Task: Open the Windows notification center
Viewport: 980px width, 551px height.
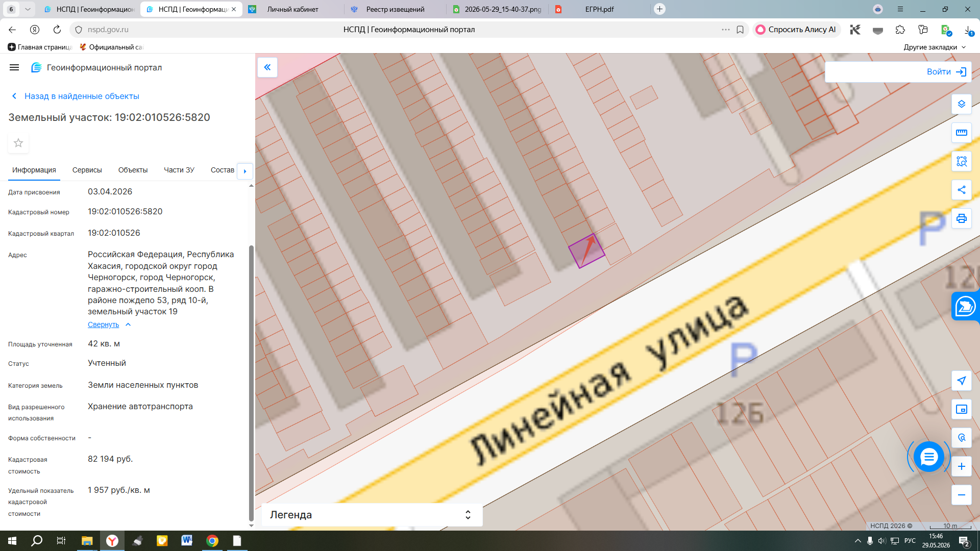Action: click(964, 541)
